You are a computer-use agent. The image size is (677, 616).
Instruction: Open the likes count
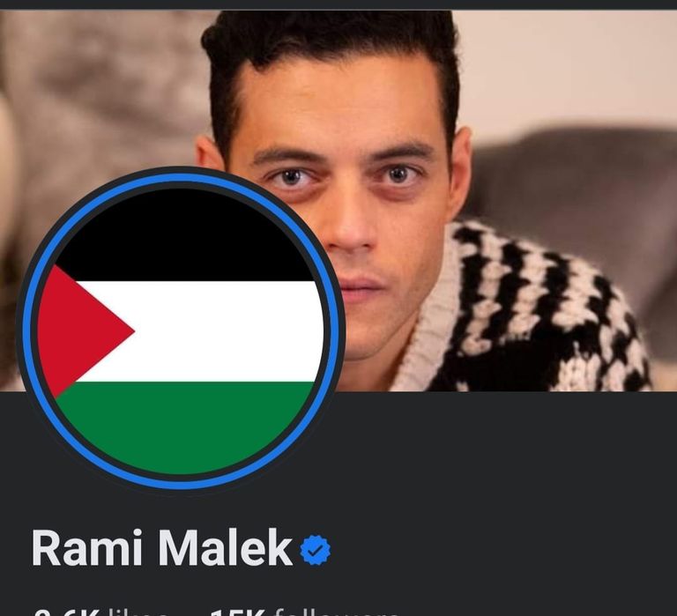(x=100, y=612)
